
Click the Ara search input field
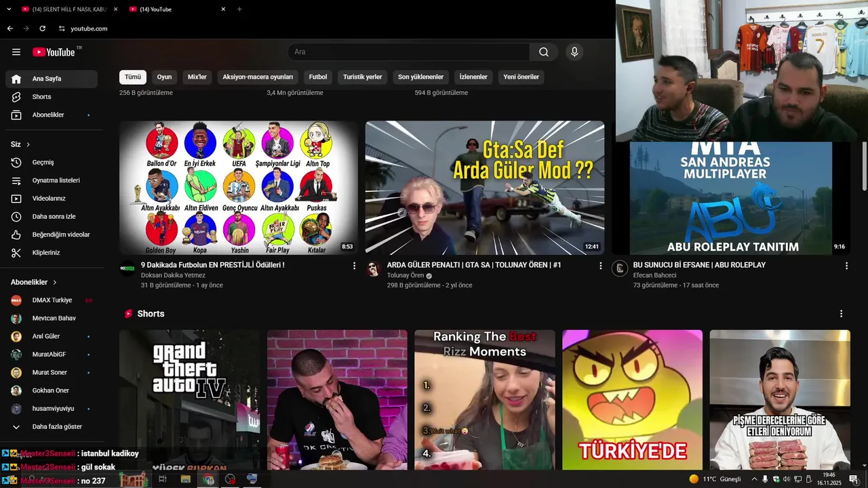pyautogui.click(x=409, y=52)
